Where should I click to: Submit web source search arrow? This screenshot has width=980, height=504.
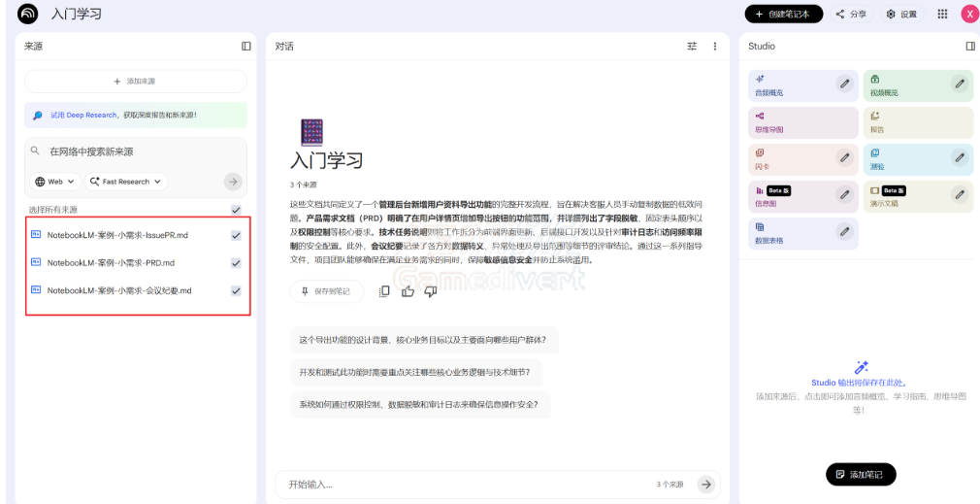[233, 182]
